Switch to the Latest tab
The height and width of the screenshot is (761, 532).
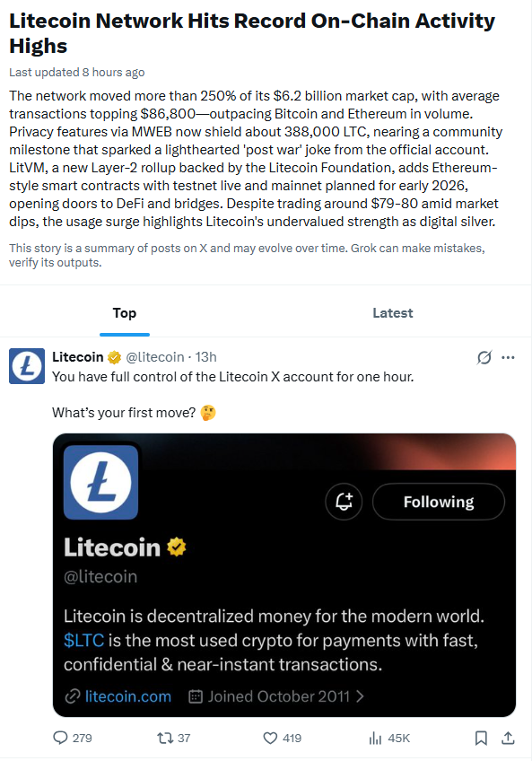coord(392,313)
